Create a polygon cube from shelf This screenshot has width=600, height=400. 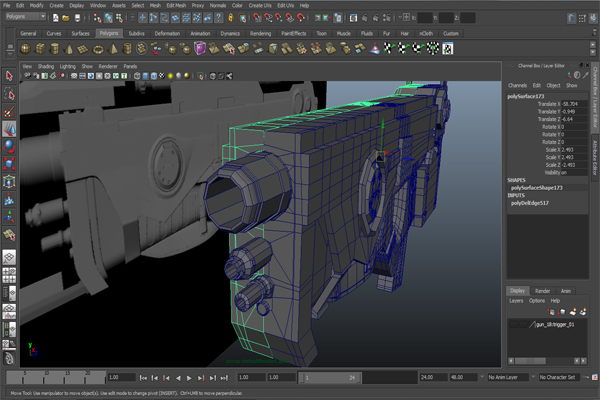(40, 49)
